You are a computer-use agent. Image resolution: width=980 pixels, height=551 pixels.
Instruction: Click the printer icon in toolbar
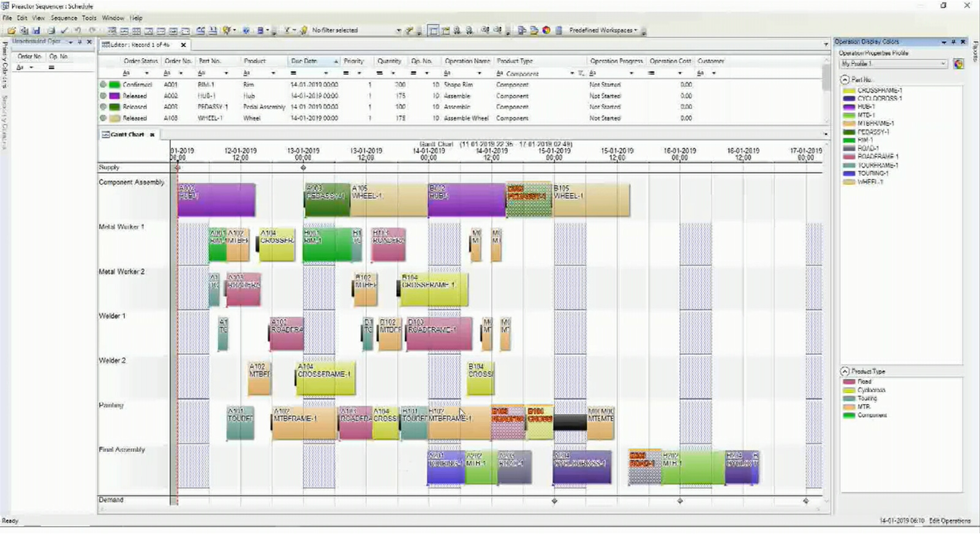click(x=51, y=30)
